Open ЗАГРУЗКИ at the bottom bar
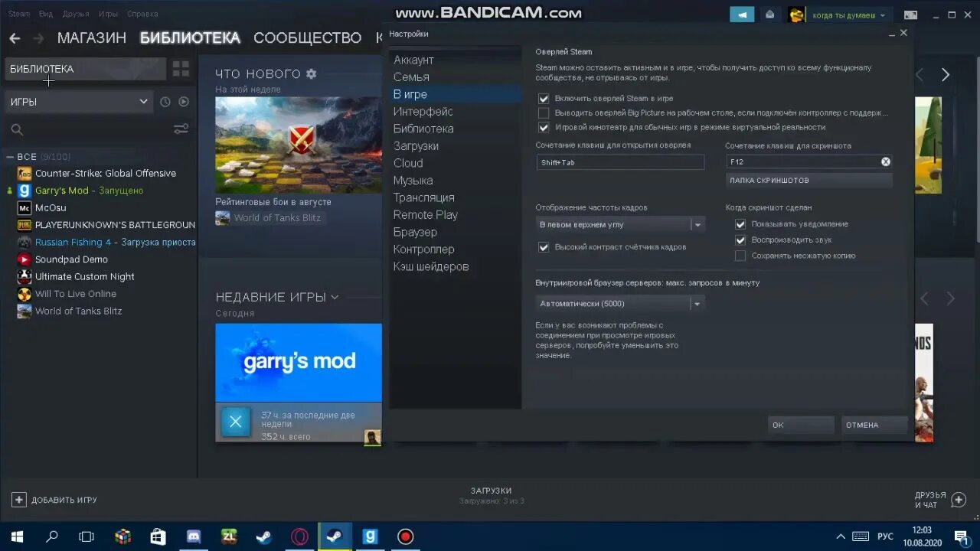This screenshot has width=980, height=551. pos(491,491)
